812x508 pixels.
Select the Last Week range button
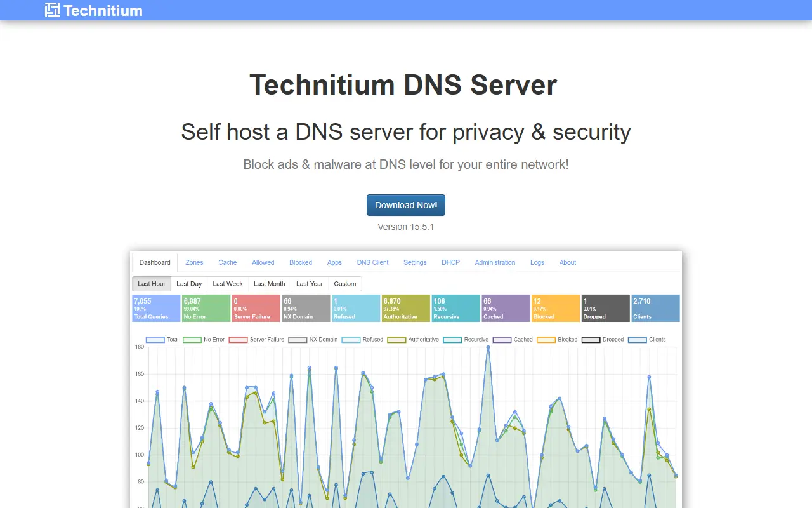click(228, 284)
